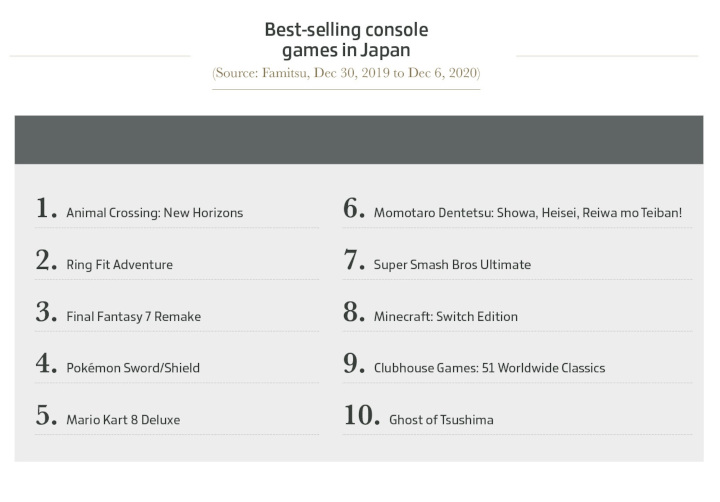The width and height of the screenshot is (720, 502).
Task: Click the rank number 5
Action: 46,415
